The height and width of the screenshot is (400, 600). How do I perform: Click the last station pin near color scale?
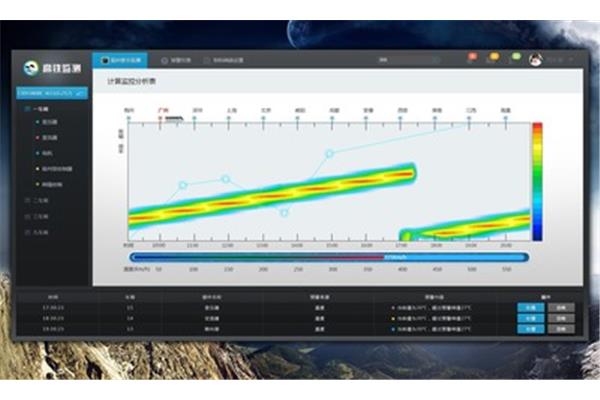pos(505,119)
